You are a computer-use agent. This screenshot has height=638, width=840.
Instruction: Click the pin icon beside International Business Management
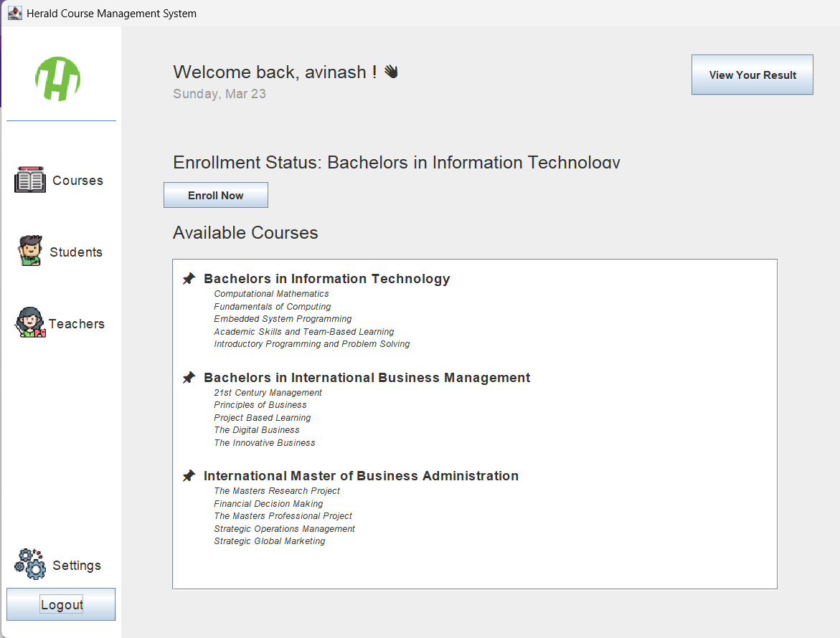(189, 376)
